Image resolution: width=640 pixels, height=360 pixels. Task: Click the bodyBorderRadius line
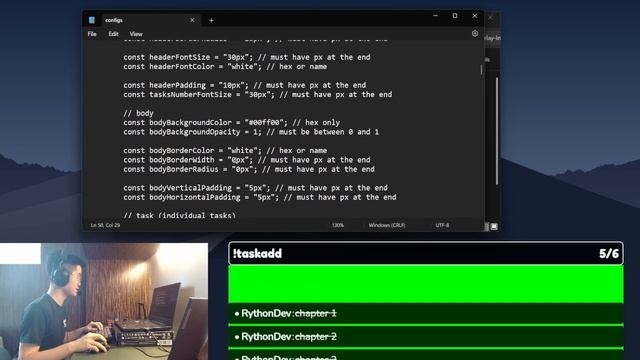coord(249,169)
